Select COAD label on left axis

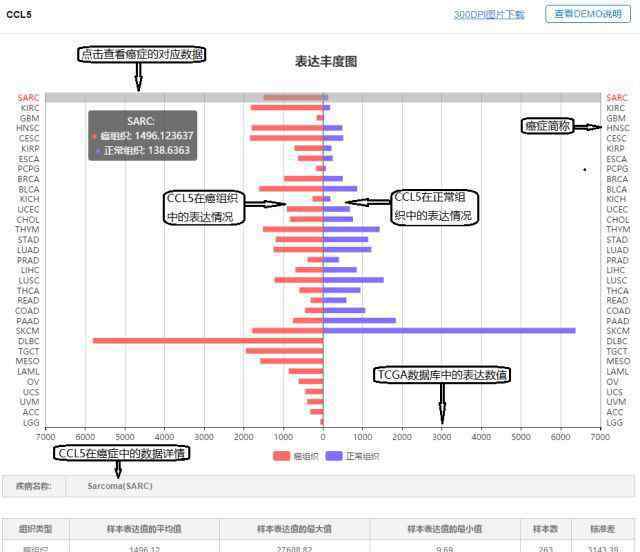click(27, 311)
